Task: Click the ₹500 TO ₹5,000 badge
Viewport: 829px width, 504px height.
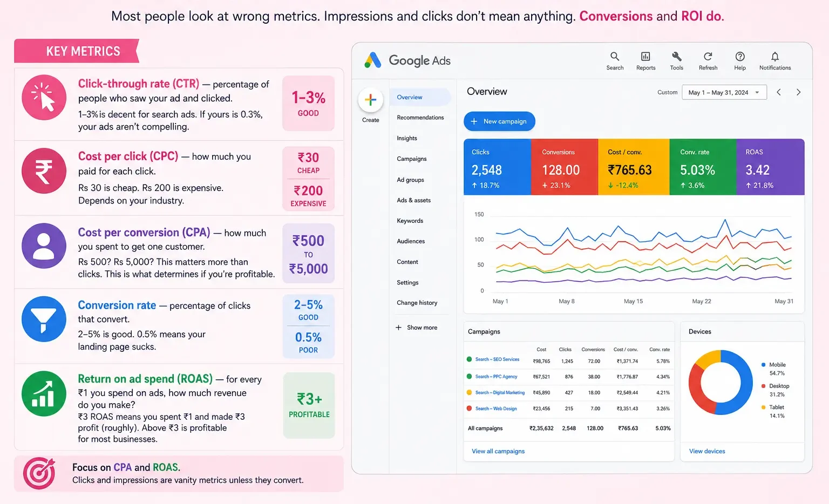Action: pyautogui.click(x=308, y=254)
